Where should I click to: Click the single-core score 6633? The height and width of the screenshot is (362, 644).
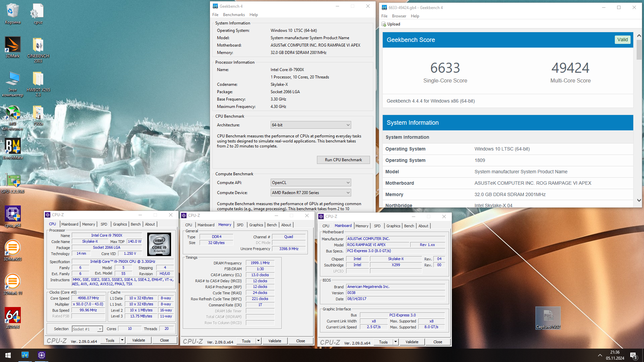pos(445,68)
